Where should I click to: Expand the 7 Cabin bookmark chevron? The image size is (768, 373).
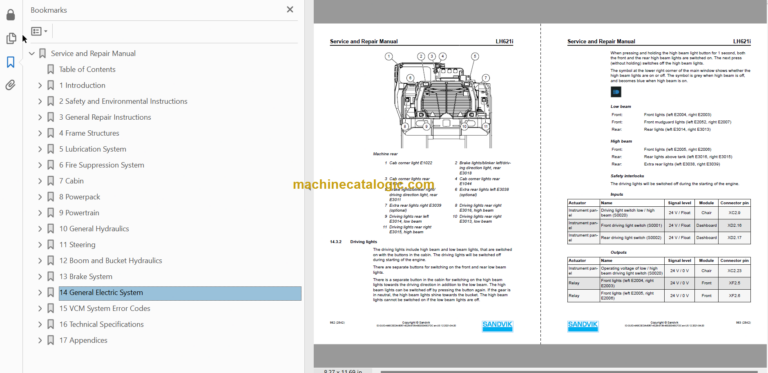click(x=40, y=181)
